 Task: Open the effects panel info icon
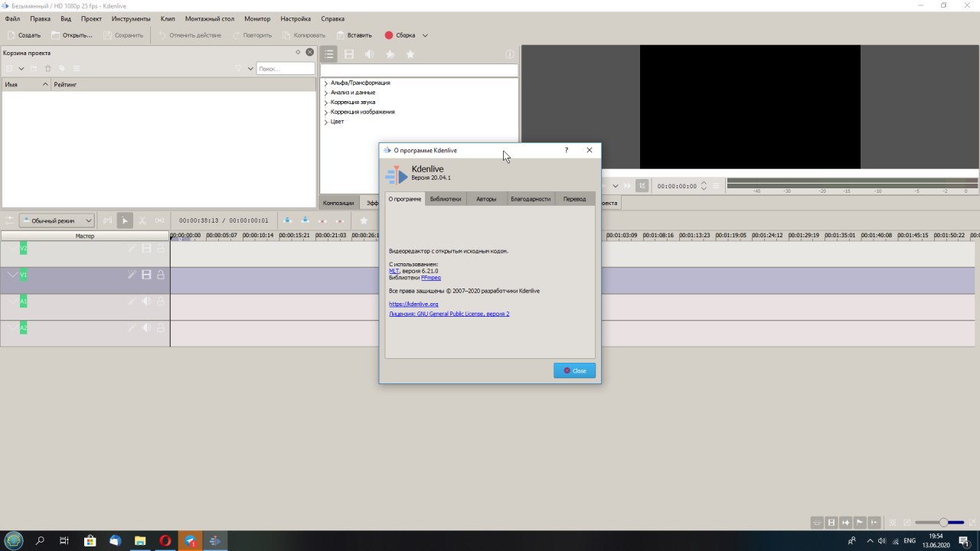(510, 54)
